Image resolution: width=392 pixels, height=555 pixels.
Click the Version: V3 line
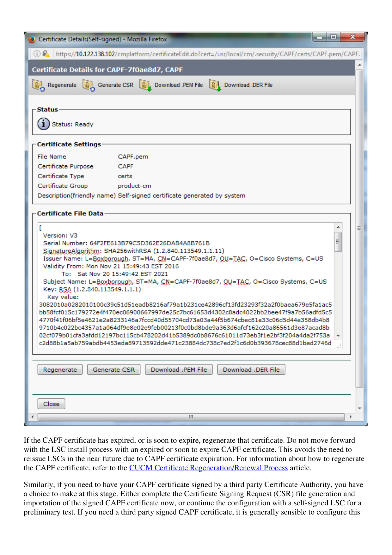coord(60,236)
